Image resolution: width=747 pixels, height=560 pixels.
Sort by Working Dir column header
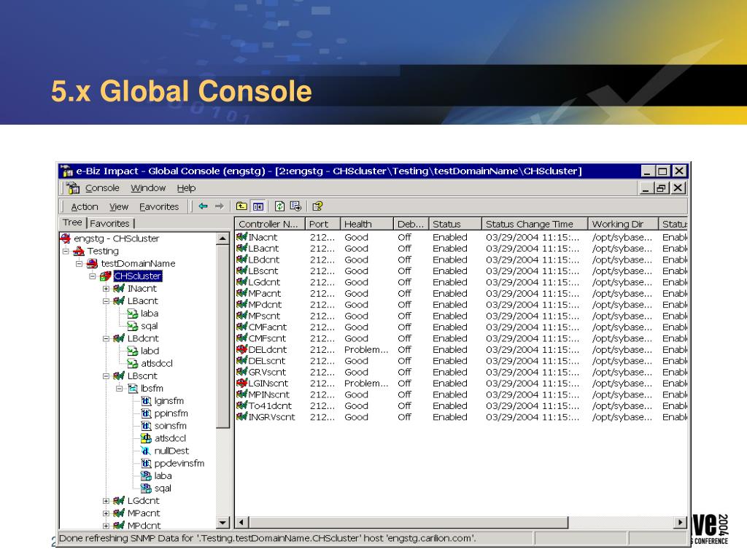[x=623, y=224]
